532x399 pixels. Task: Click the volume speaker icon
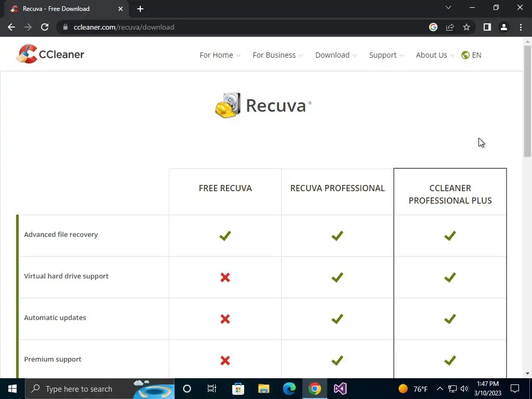[464, 389]
